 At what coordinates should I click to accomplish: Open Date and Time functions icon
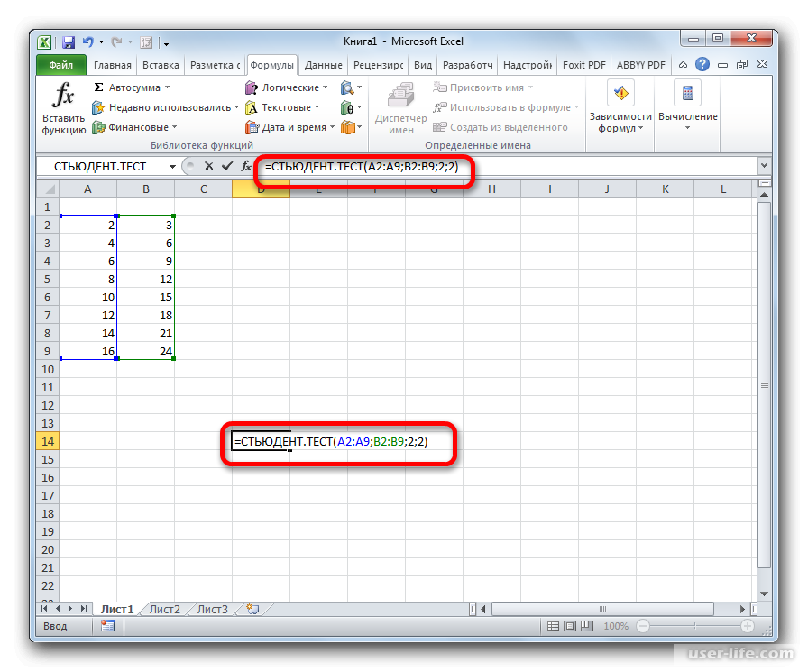tap(251, 127)
